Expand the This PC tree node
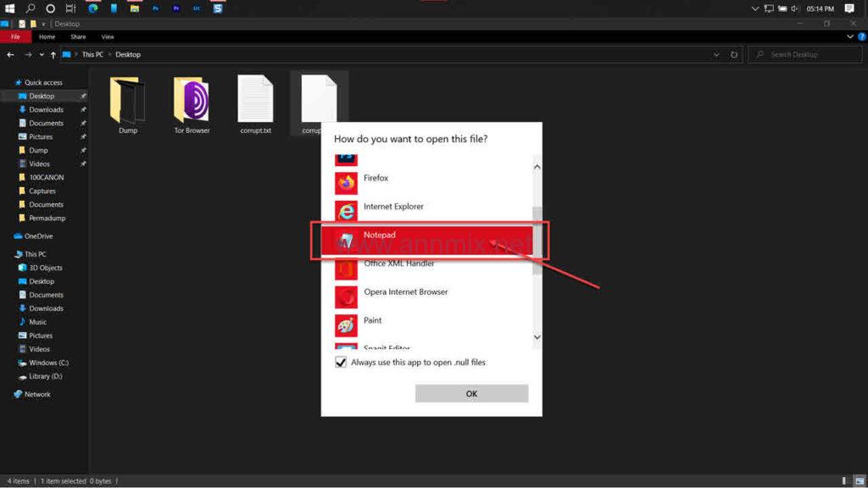 tap(9, 254)
